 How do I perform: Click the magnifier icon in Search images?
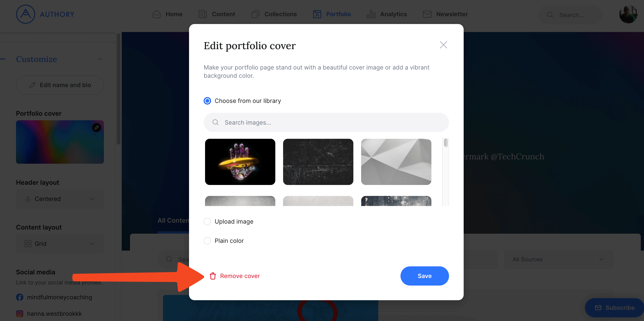[216, 122]
